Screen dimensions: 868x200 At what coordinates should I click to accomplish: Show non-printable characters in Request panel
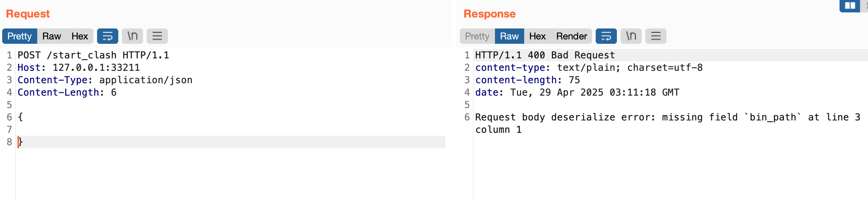pos(132,36)
